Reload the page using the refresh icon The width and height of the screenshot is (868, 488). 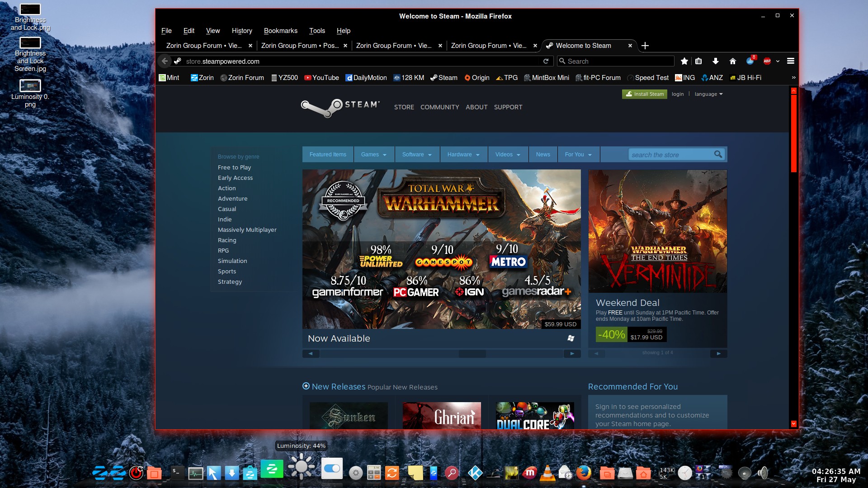pyautogui.click(x=546, y=61)
